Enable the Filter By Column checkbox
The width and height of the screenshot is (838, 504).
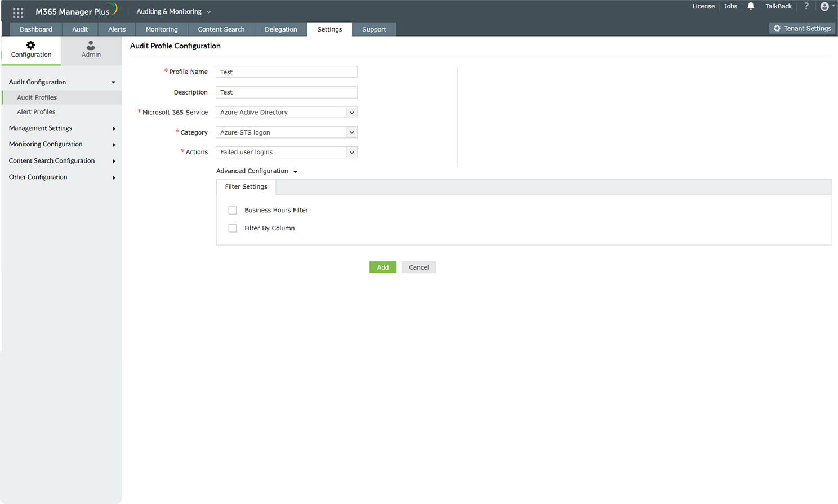click(233, 229)
